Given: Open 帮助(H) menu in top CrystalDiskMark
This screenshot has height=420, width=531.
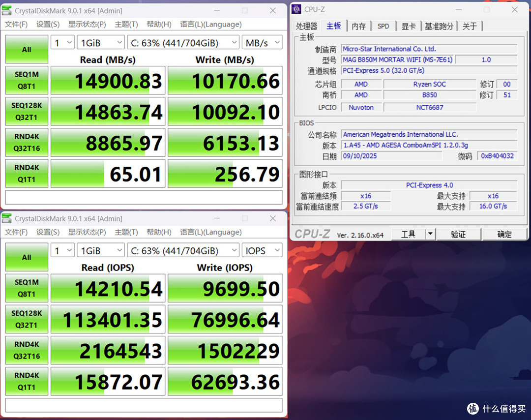Looking at the screenshot, I should (x=159, y=25).
